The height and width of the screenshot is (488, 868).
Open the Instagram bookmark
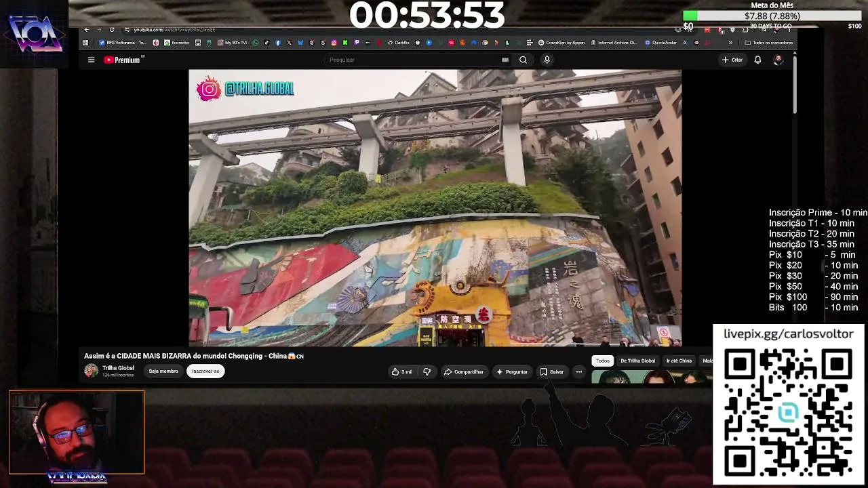point(334,43)
